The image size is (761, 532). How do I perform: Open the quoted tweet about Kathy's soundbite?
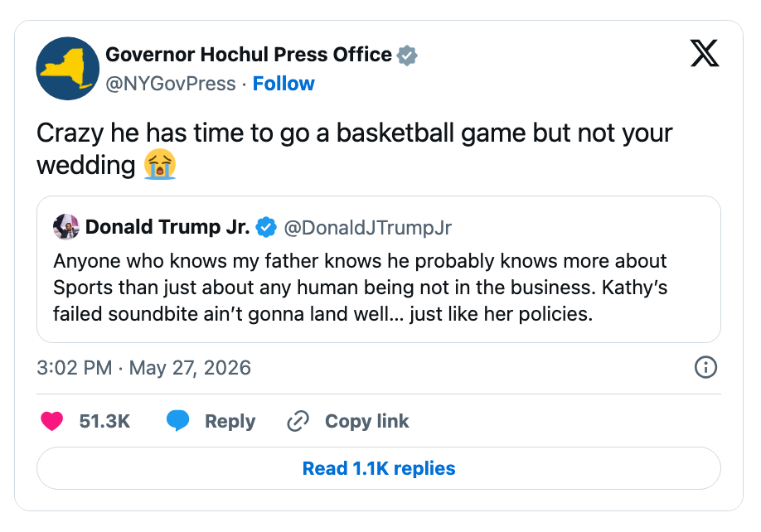[x=379, y=269]
